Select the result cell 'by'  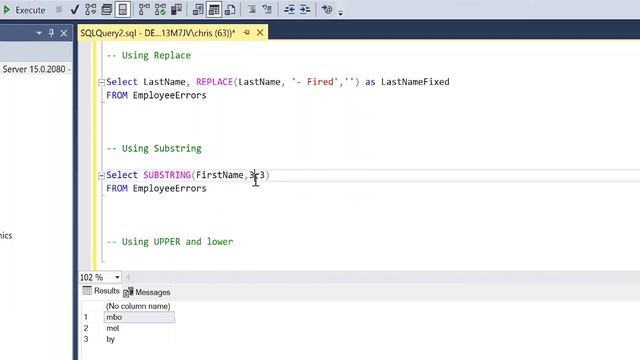139,339
